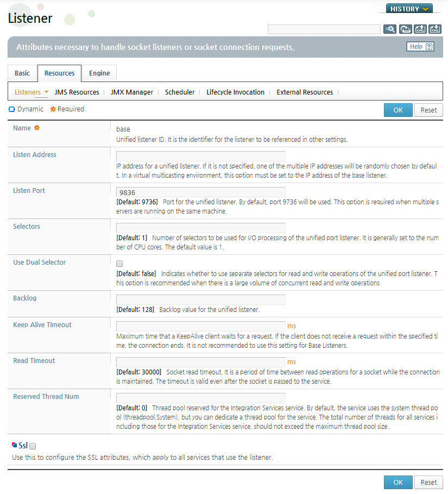Click the Listen Port label
The image size is (448, 494).
[29, 191]
